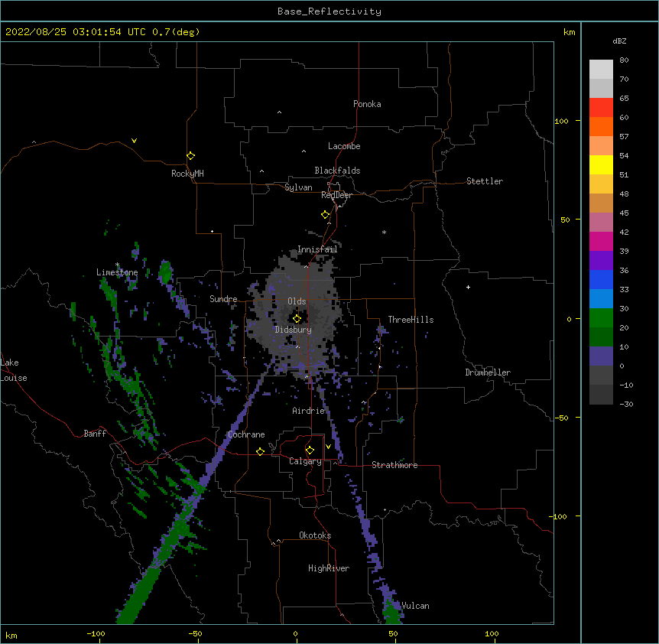Click the yellow diamond marker below RedDeer

(x=325, y=215)
